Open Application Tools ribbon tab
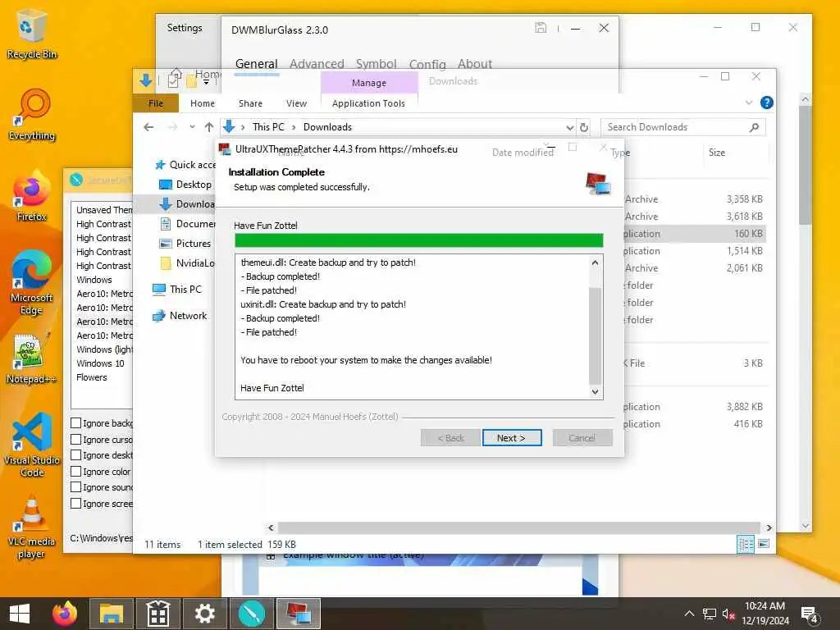The height and width of the screenshot is (630, 840). [x=368, y=103]
